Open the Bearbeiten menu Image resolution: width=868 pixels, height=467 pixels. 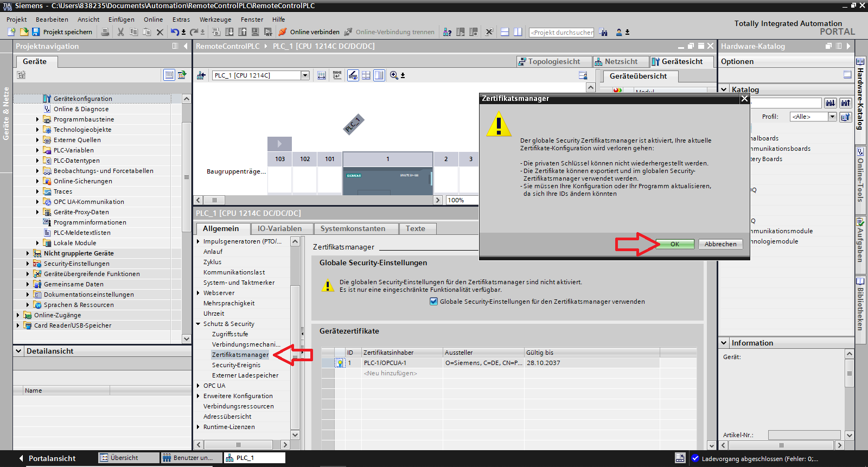[x=52, y=20]
